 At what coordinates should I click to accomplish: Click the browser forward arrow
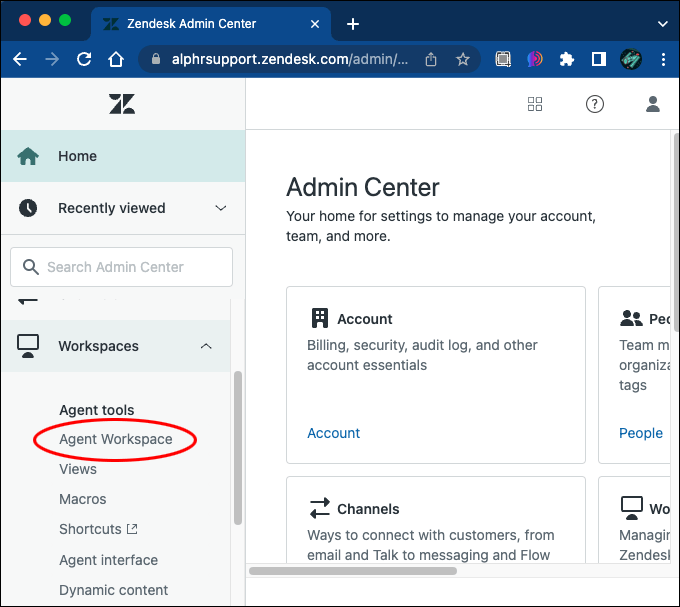tap(52, 59)
